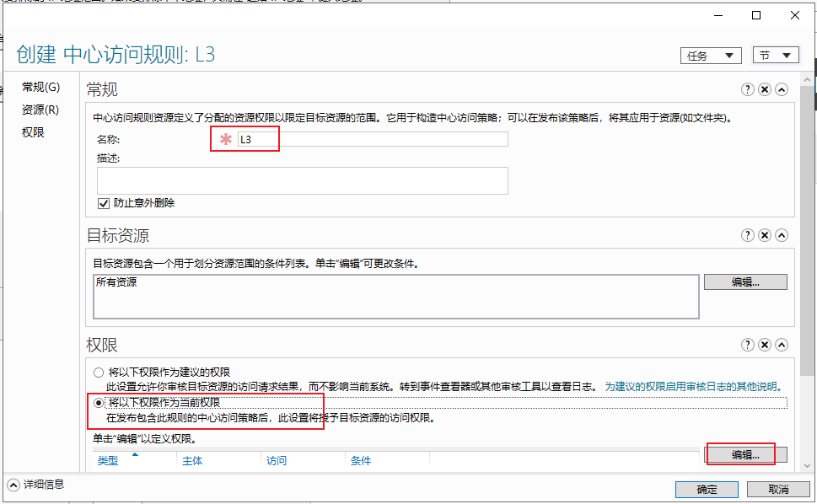Viewport: 817px width, 504px height.
Task: Expand the 详细信息 chevron icon
Action: coord(13,485)
